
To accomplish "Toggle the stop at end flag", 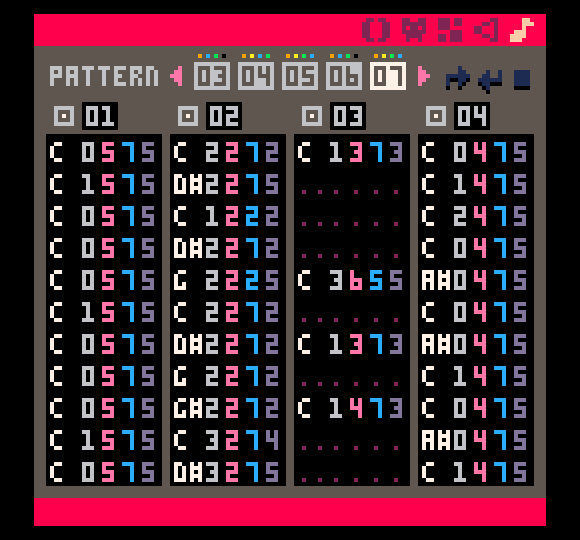I will point(522,80).
